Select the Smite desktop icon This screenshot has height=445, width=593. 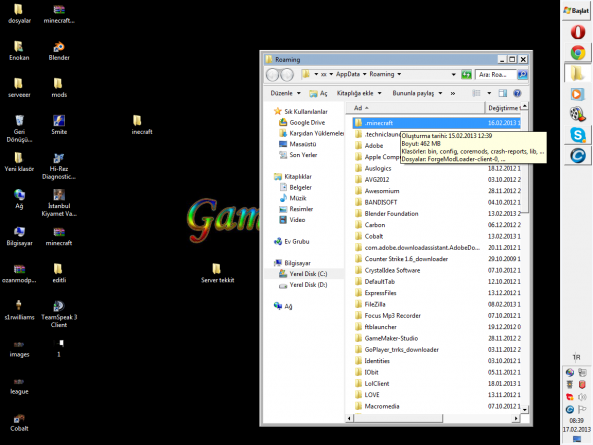pos(59,125)
